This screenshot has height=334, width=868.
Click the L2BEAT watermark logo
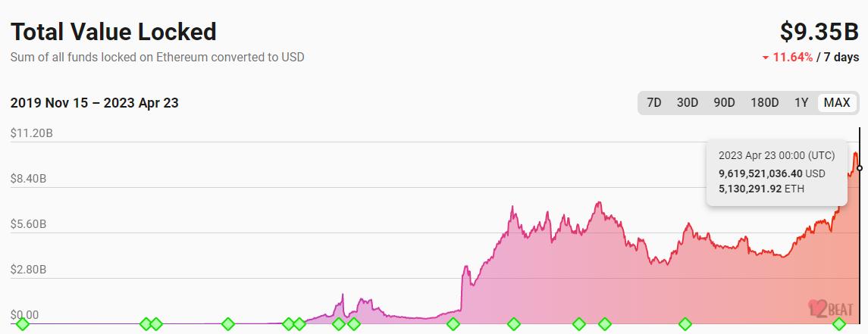(x=830, y=308)
